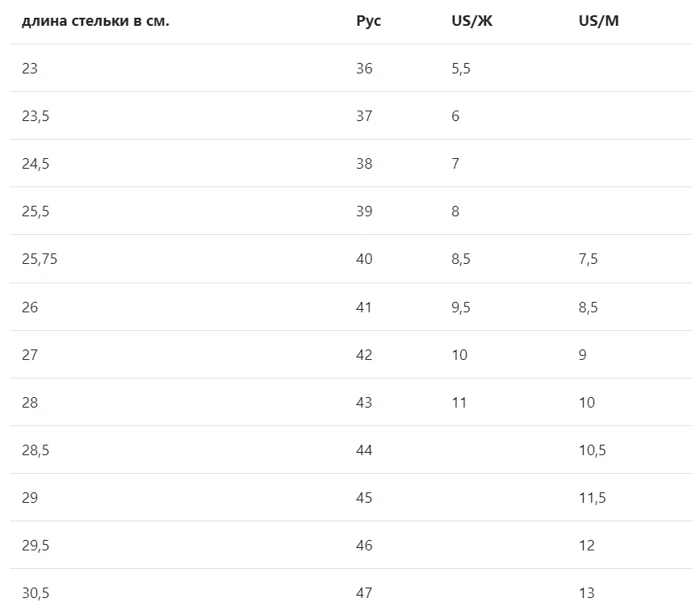Viewport: 700px width, 615px height.
Task: Select the 'Рус' column header
Action: point(368,21)
